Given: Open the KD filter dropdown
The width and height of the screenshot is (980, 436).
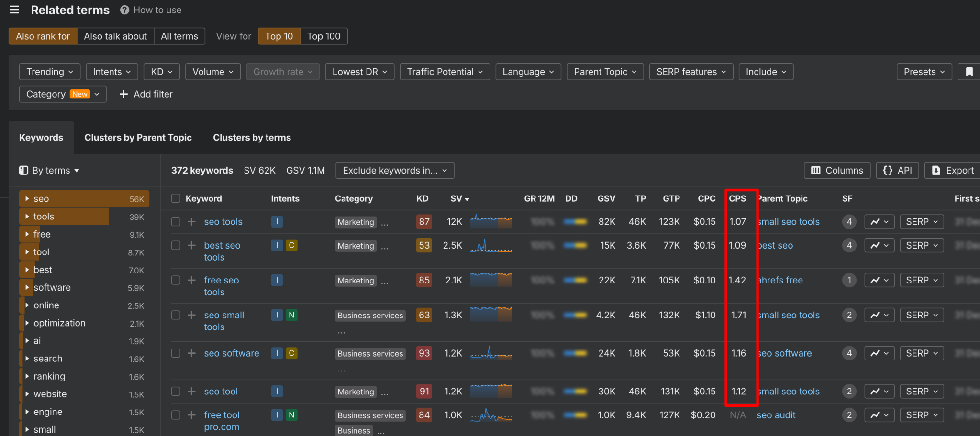Looking at the screenshot, I should click(x=161, y=71).
